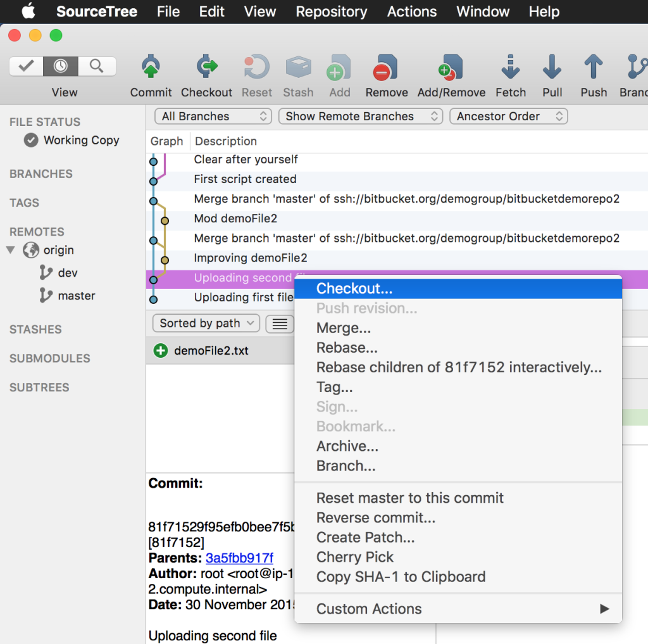
Task: Select Reset master to this commit
Action: tap(409, 498)
